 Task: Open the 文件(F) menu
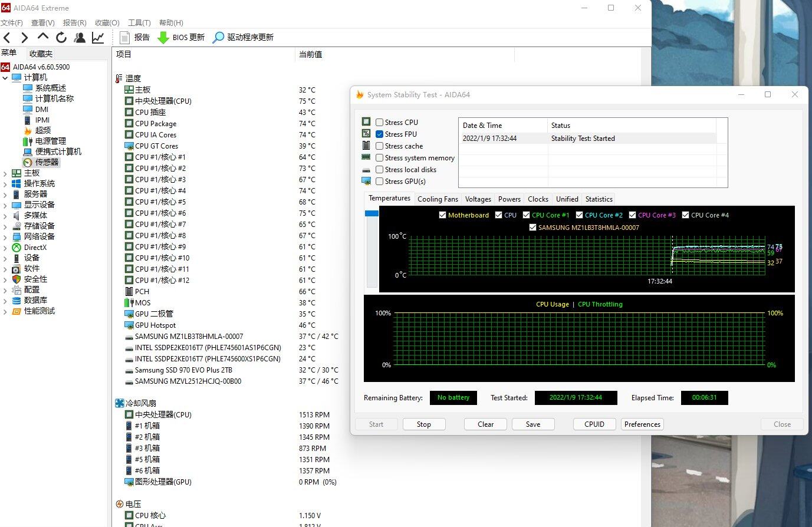point(12,23)
